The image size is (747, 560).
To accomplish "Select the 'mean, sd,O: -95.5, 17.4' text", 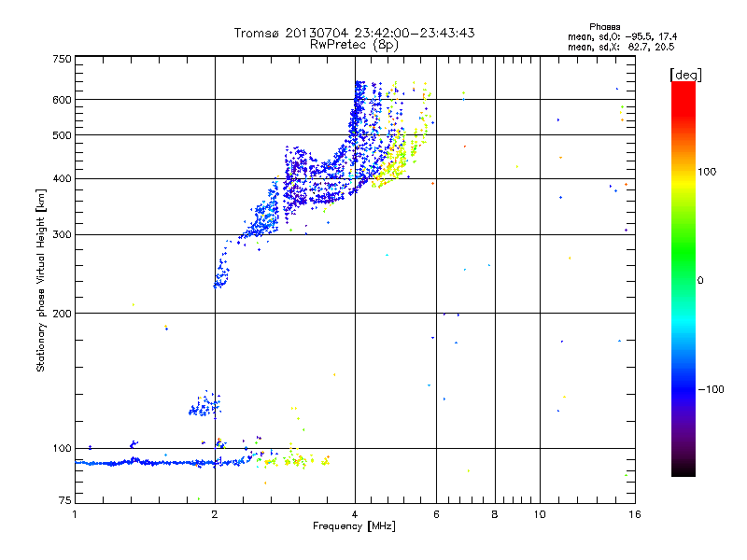I will [622, 36].
